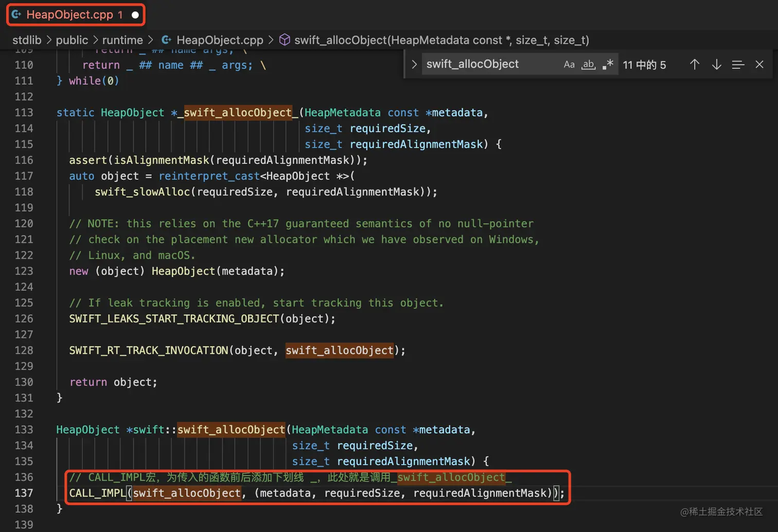This screenshot has width=778, height=532.
Task: Click reinterpret_cast on line 117
Action: (x=209, y=176)
